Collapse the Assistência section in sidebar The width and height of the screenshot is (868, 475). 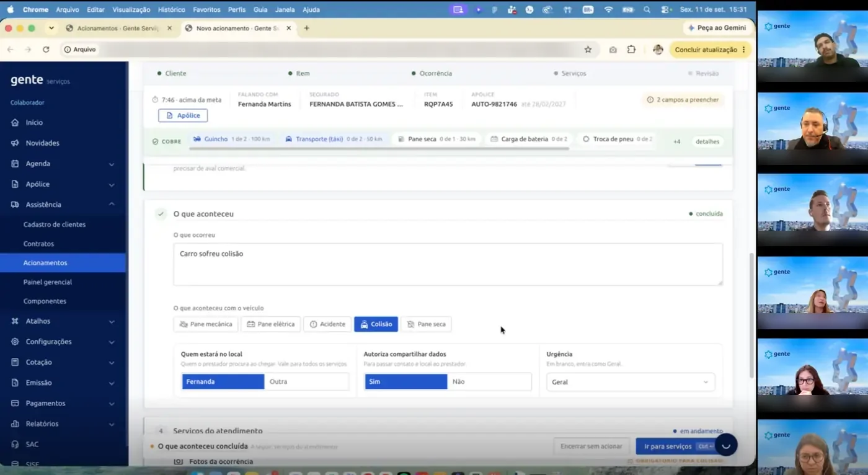(x=112, y=205)
